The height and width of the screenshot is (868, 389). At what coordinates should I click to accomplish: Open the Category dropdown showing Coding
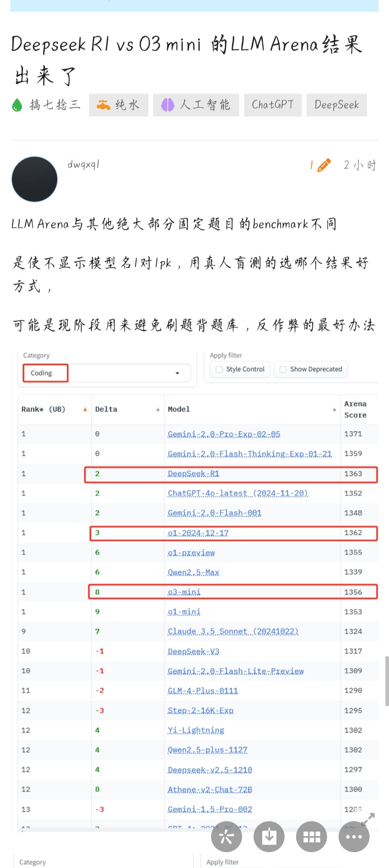(x=107, y=373)
